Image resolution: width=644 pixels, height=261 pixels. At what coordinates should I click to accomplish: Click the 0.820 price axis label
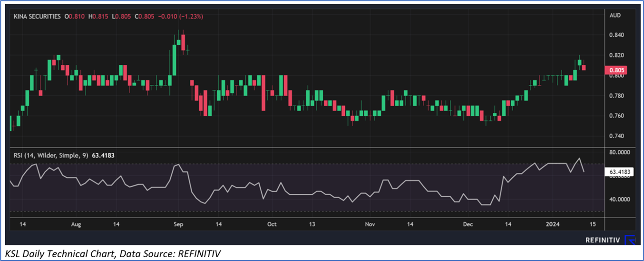[x=616, y=55]
